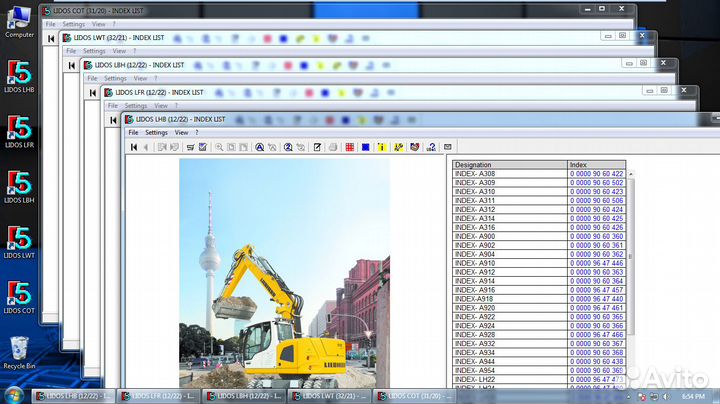Open LIDOS LFR desktop shortcut
Screen dimensions: 720x404
click(x=19, y=132)
